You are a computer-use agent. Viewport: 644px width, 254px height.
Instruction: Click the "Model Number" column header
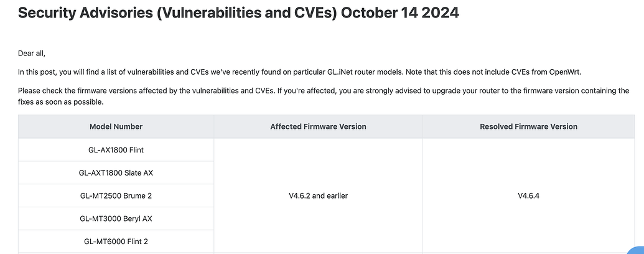coord(116,126)
